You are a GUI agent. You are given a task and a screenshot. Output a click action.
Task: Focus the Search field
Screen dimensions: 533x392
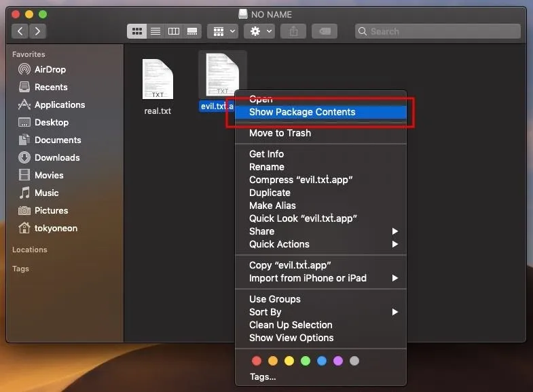[437, 31]
